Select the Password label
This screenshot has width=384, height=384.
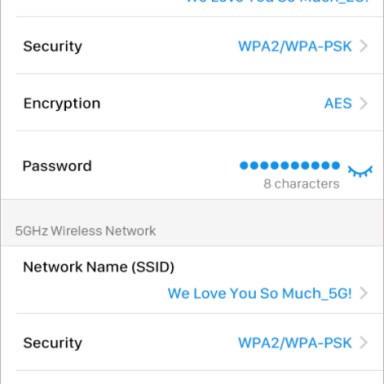coord(57,166)
